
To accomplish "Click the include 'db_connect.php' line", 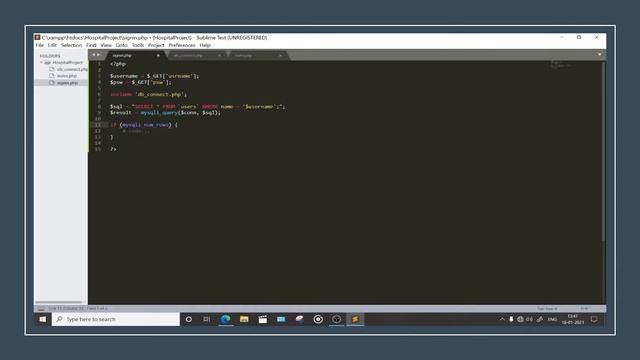I will (148, 94).
